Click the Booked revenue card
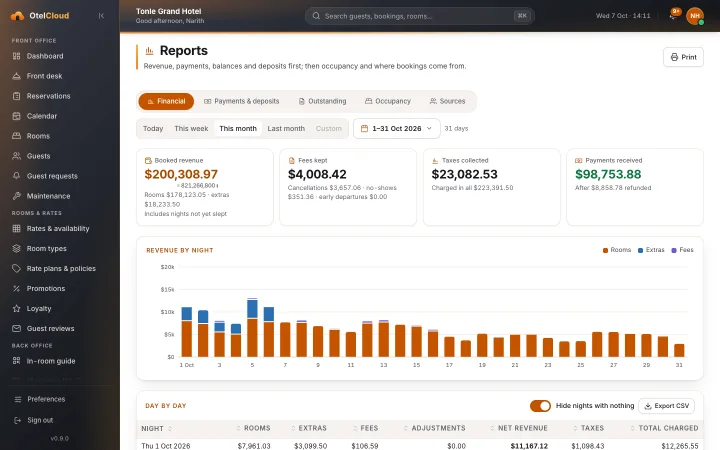 pos(205,187)
